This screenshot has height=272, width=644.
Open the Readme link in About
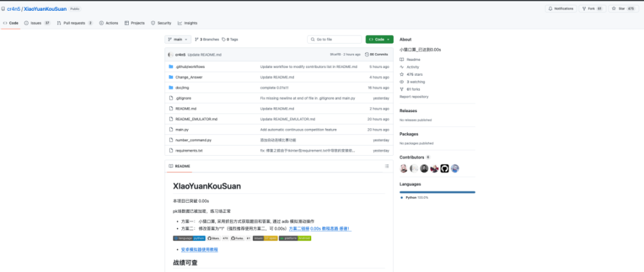pos(413,60)
